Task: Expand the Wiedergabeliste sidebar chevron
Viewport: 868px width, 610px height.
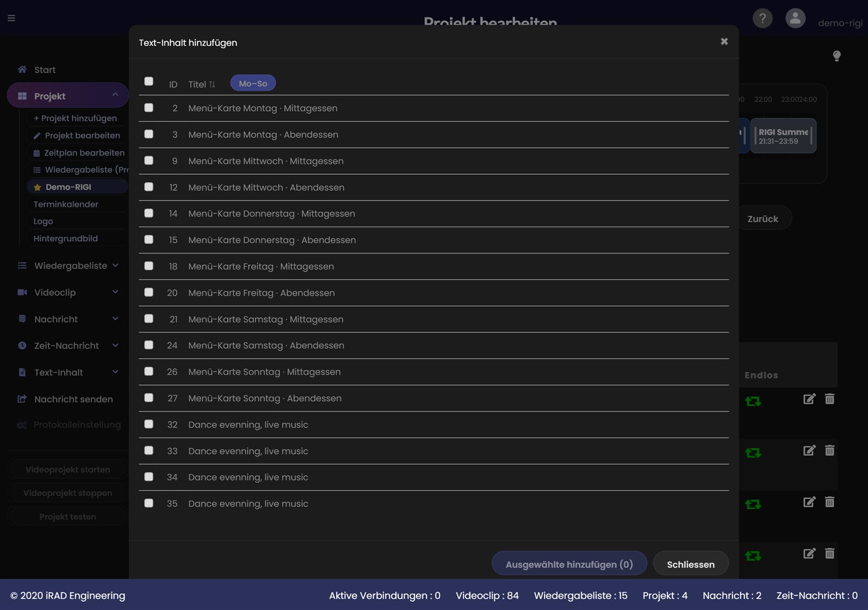Action: (116, 265)
